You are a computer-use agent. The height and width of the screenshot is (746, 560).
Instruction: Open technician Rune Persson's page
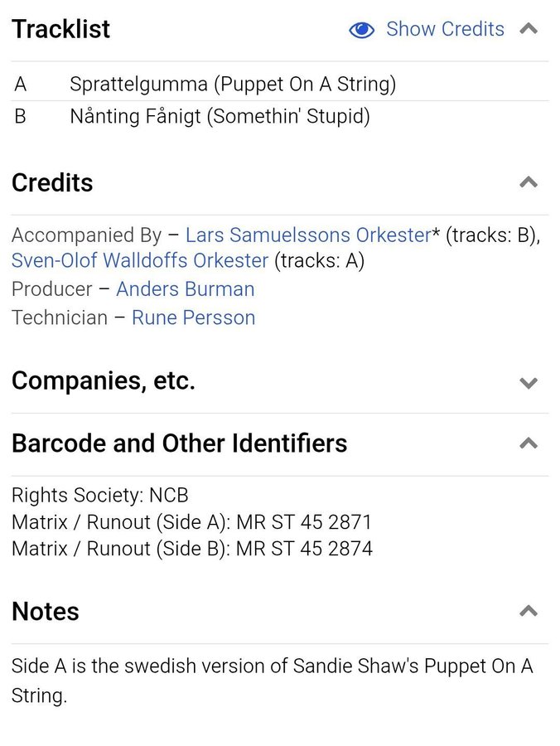[193, 317]
